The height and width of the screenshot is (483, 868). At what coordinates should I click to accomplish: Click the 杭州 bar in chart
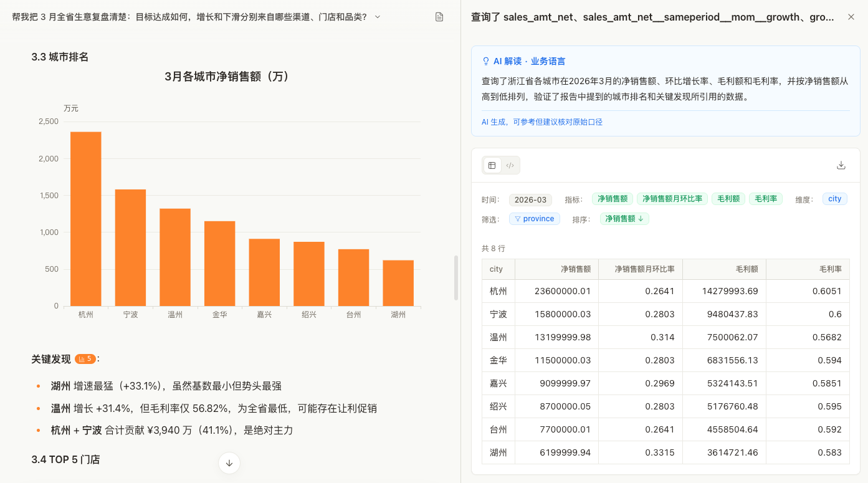(x=86, y=219)
